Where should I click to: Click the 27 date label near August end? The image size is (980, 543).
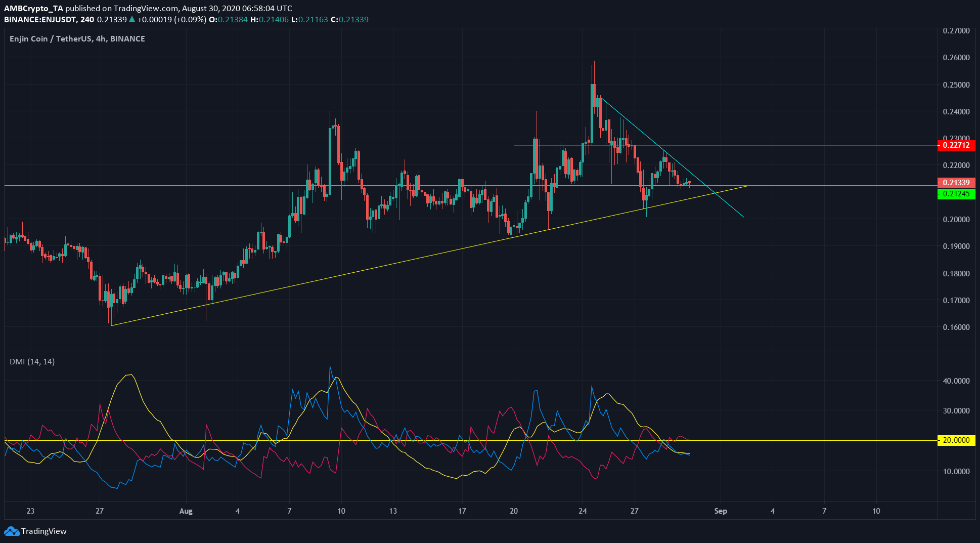click(x=635, y=511)
